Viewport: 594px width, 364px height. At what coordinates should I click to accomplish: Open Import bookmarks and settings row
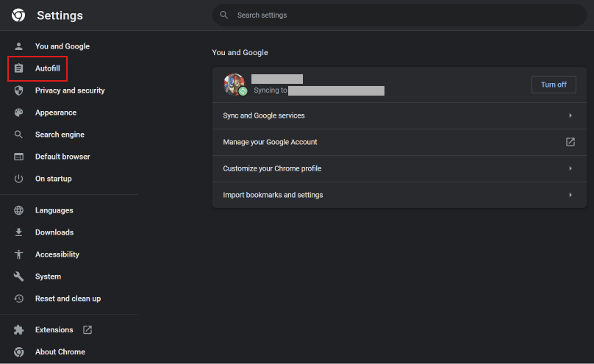(399, 195)
